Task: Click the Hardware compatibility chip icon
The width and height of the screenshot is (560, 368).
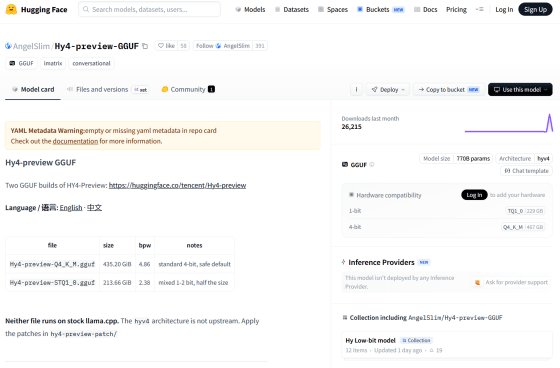Action: coord(351,195)
